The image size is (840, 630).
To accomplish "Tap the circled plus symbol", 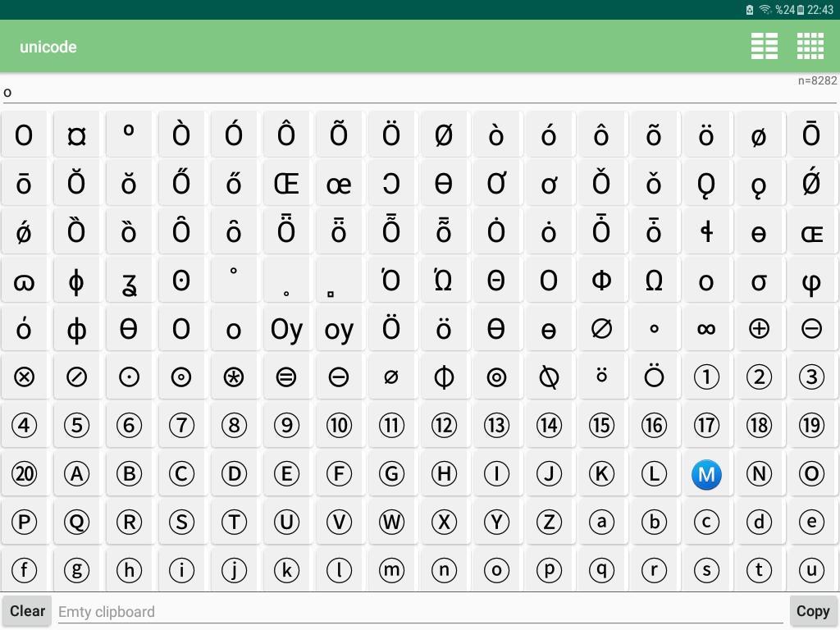I will [759, 329].
